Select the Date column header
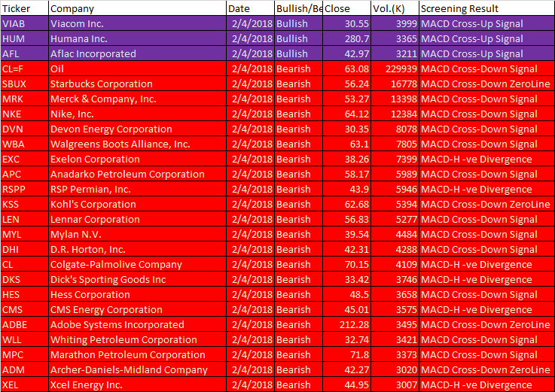555x392 pixels. click(x=250, y=8)
